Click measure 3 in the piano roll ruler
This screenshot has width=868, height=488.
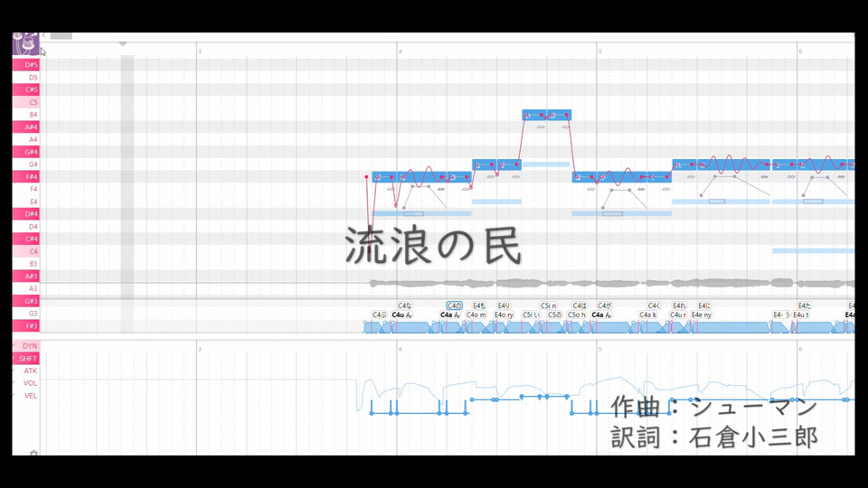(x=200, y=51)
